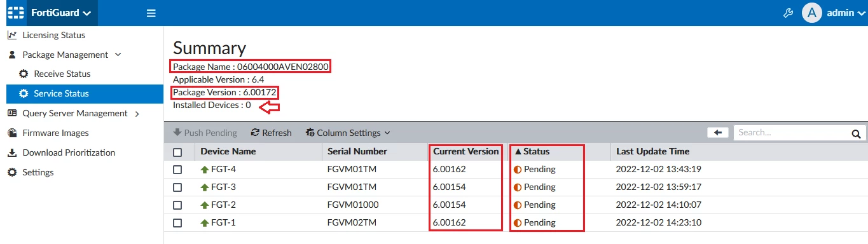
Task: Click the green up arrow beside FGT-2
Action: [x=205, y=205]
